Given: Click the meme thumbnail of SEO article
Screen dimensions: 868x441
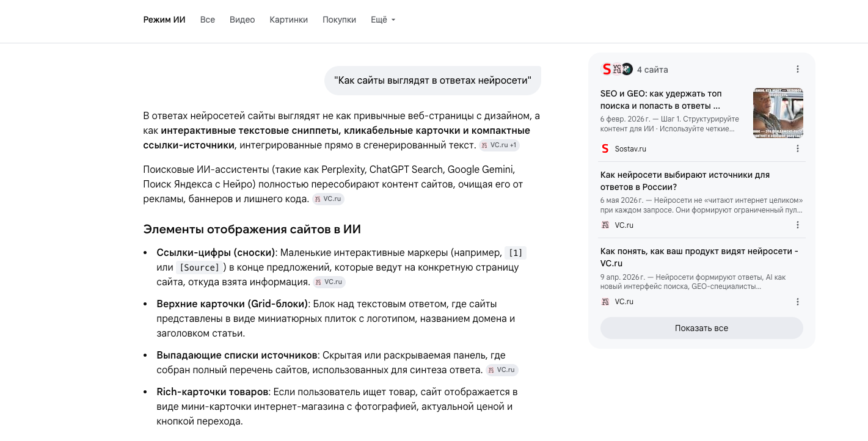Looking at the screenshot, I should click(x=778, y=113).
